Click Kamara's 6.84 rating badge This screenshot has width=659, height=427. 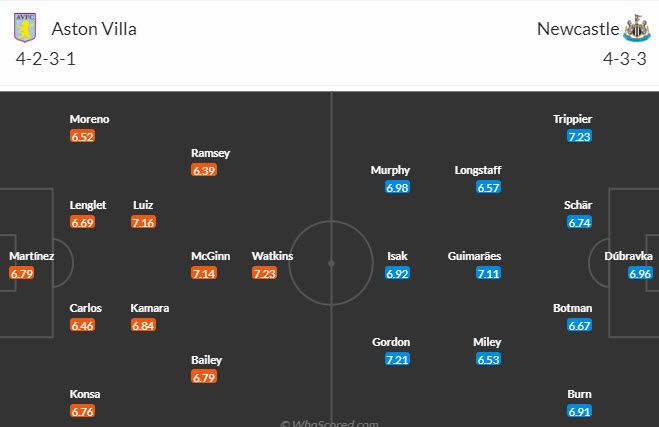(x=143, y=325)
